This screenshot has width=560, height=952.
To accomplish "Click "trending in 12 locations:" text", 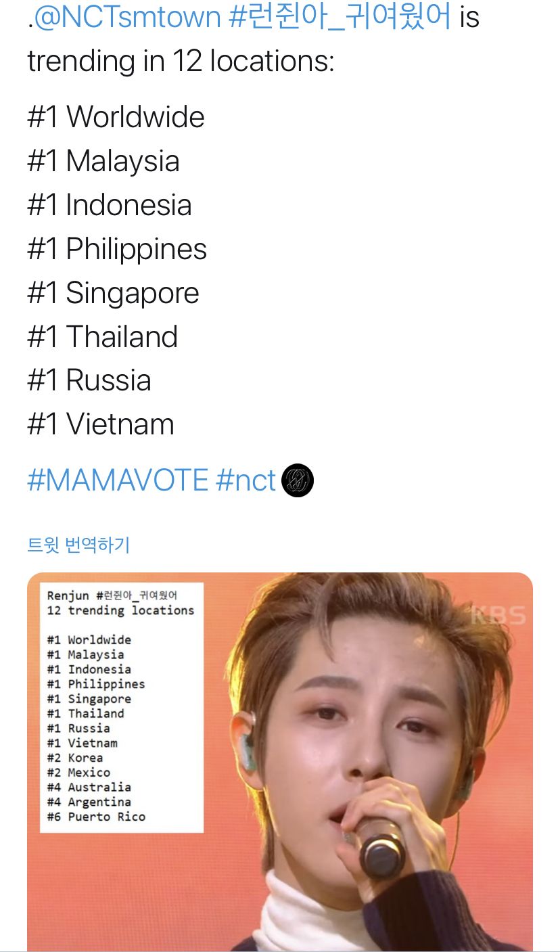I will click(x=181, y=62).
